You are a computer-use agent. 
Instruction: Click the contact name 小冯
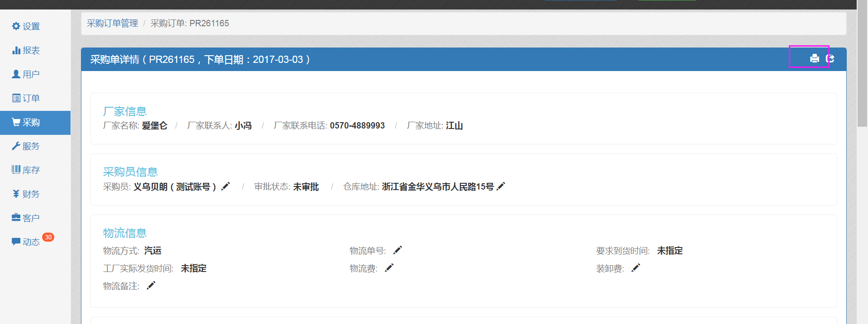(243, 125)
